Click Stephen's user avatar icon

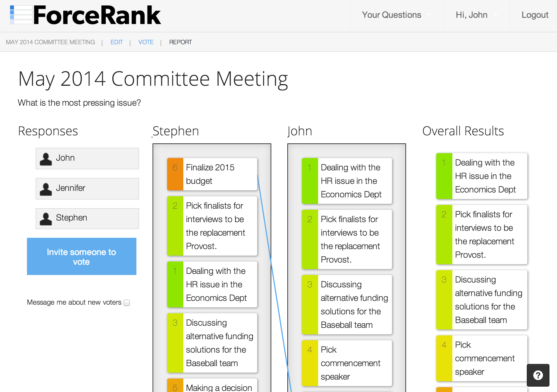tap(46, 219)
